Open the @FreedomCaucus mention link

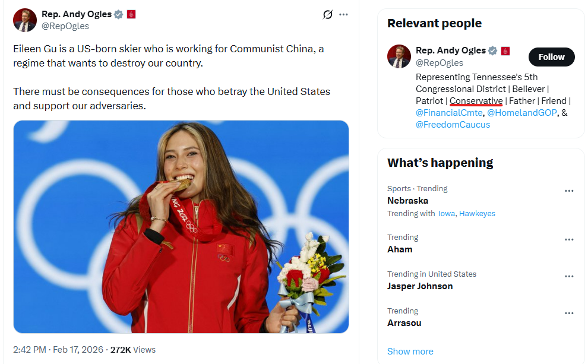point(453,125)
